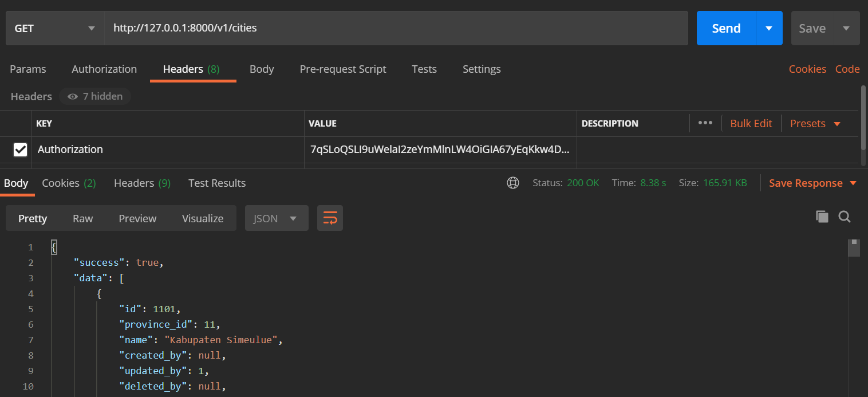Click the globe network icon near Status
The height and width of the screenshot is (397, 868).
click(x=512, y=183)
